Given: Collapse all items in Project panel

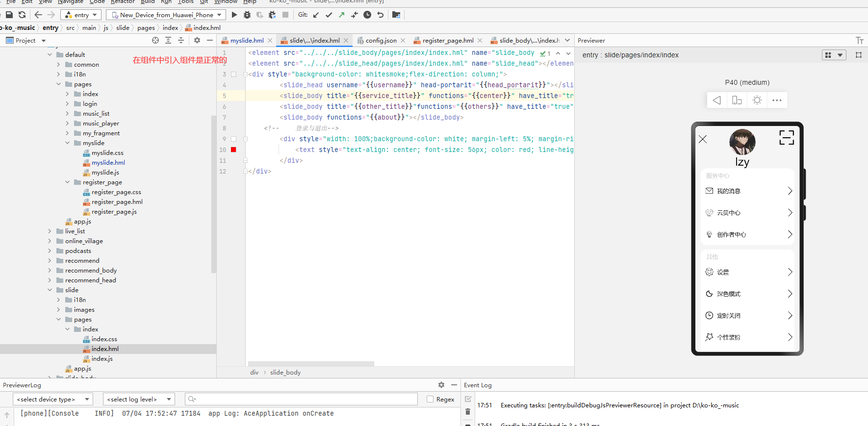Looking at the screenshot, I should [x=181, y=40].
